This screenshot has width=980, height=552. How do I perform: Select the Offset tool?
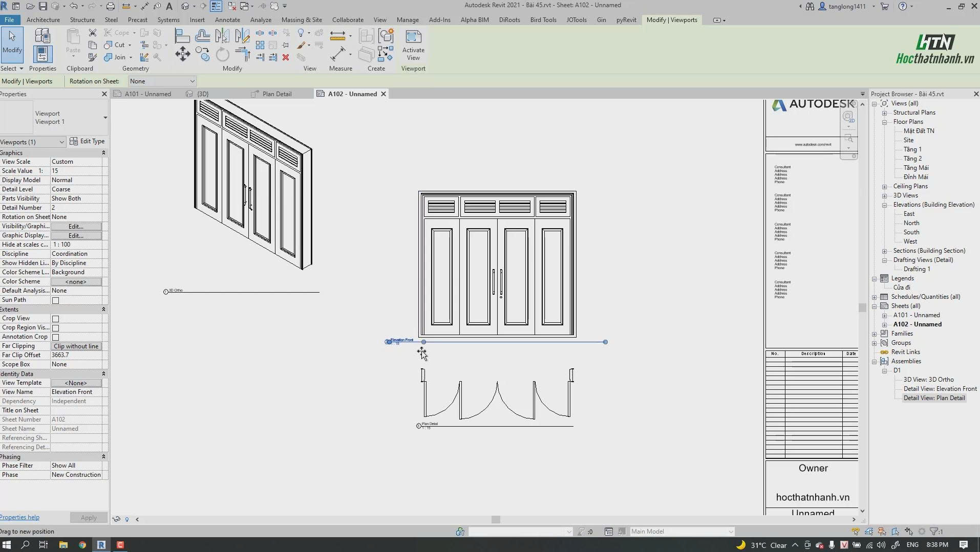click(203, 36)
